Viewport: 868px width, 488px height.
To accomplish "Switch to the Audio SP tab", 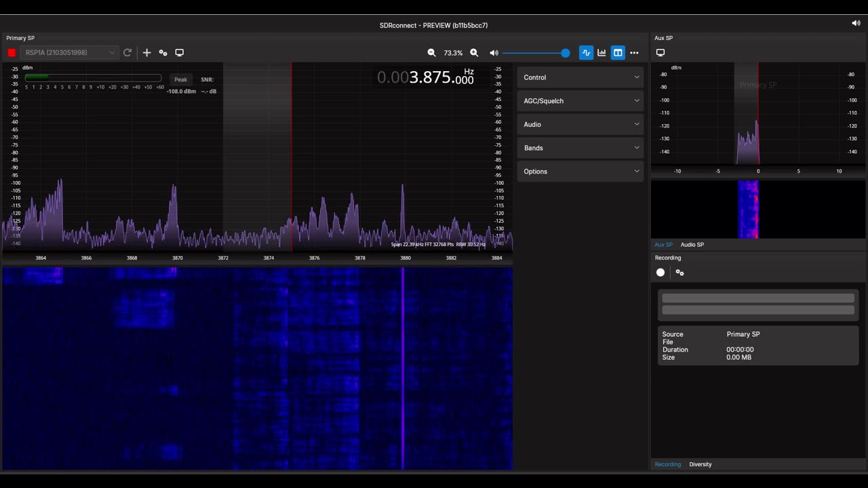I will [692, 245].
